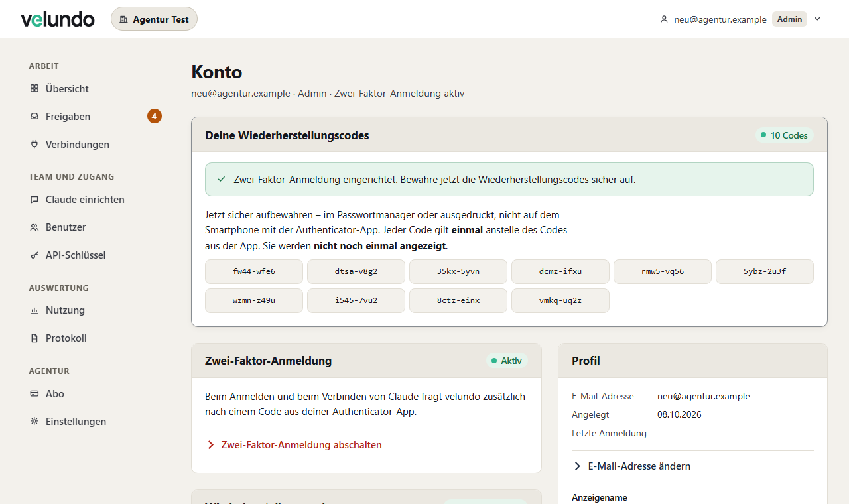Expand Zwei-Faktor-Anmeldung abschalten
The image size is (849, 504).
[x=294, y=445]
